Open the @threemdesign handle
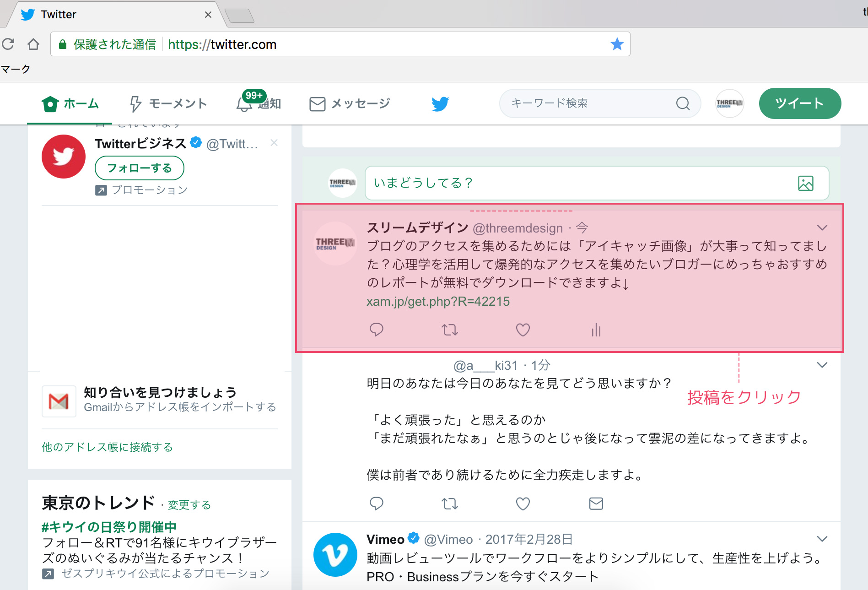868x590 pixels. click(518, 228)
